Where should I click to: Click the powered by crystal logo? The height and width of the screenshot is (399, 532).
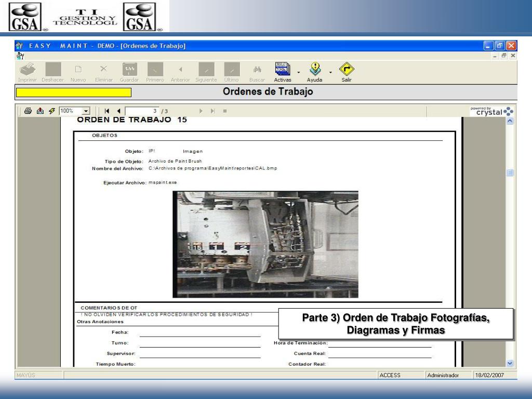coord(491,111)
